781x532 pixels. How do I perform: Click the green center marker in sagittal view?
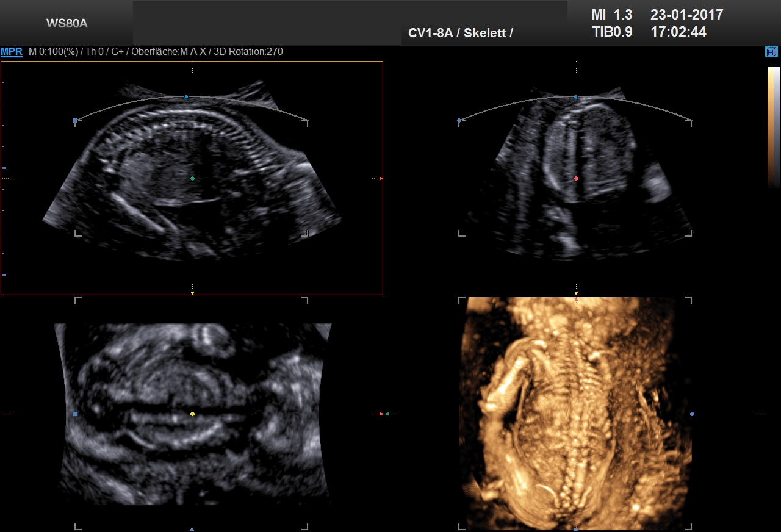(x=192, y=178)
